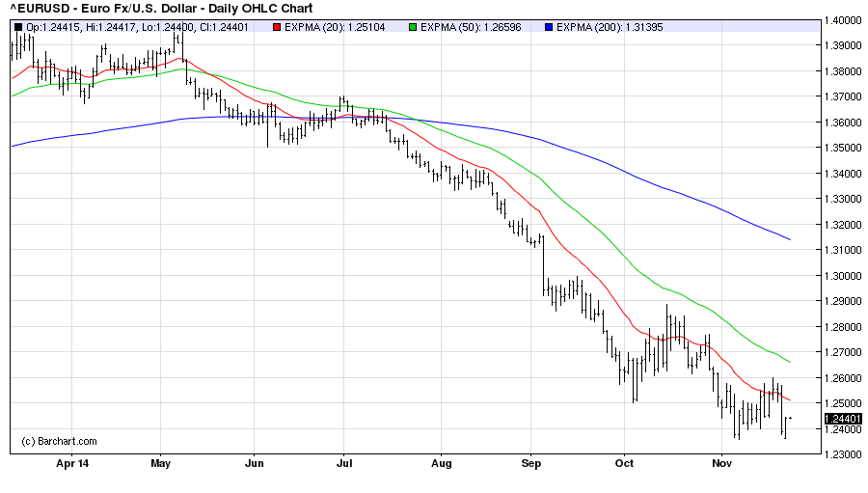Click the current price tag 1.24401
This screenshot has width=868, height=493.
click(843, 419)
